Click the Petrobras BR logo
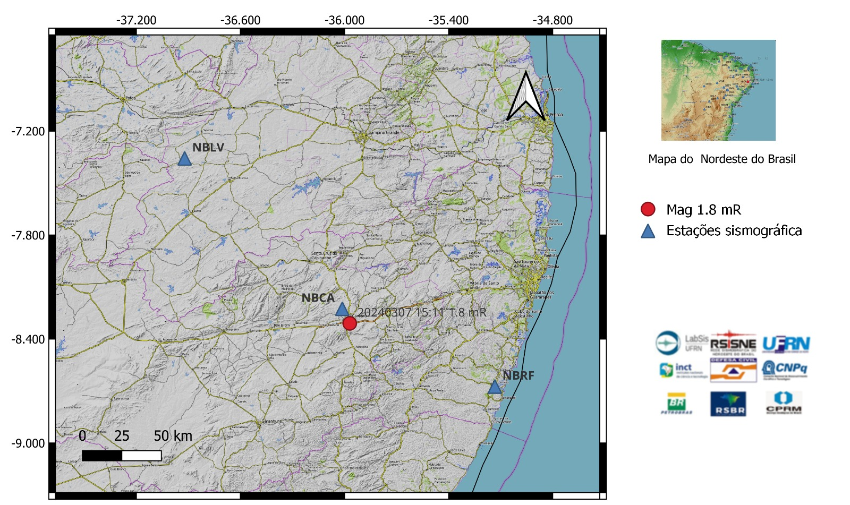The height and width of the screenshot is (505, 850). coord(676,403)
